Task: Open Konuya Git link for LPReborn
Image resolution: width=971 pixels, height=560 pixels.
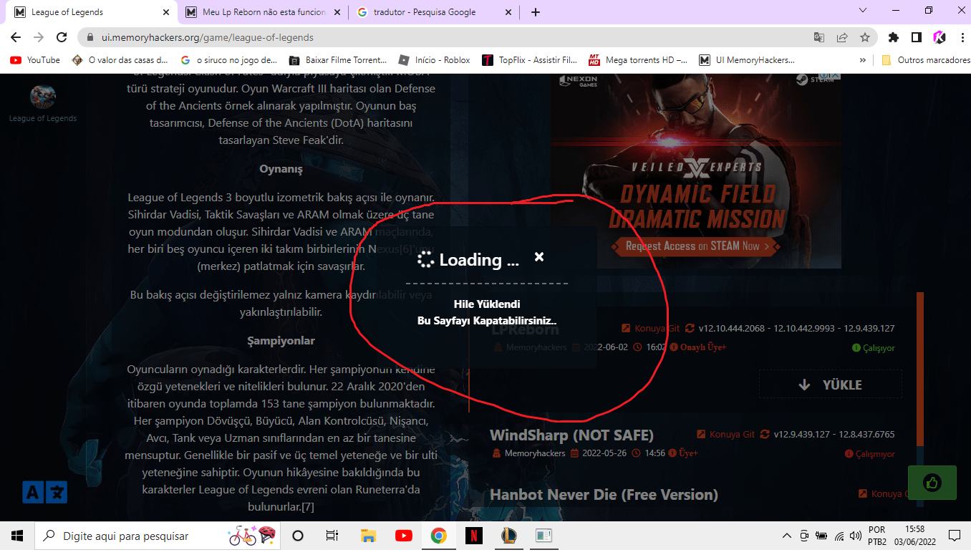Action: (x=651, y=329)
